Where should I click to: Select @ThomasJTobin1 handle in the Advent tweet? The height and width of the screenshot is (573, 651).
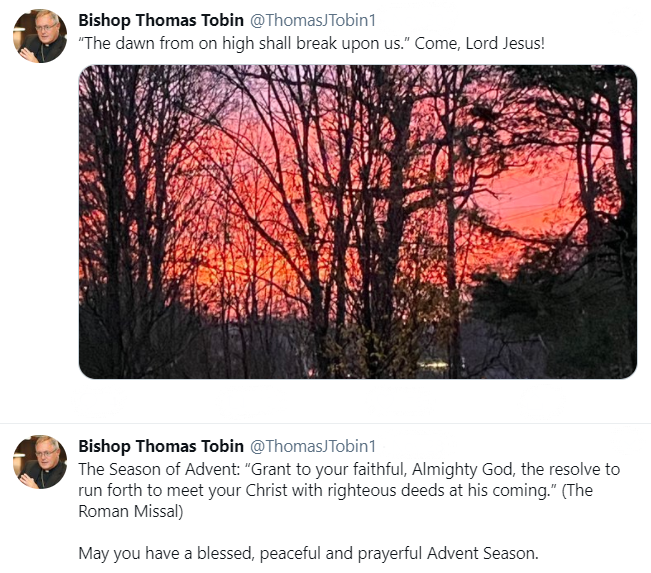click(x=312, y=446)
